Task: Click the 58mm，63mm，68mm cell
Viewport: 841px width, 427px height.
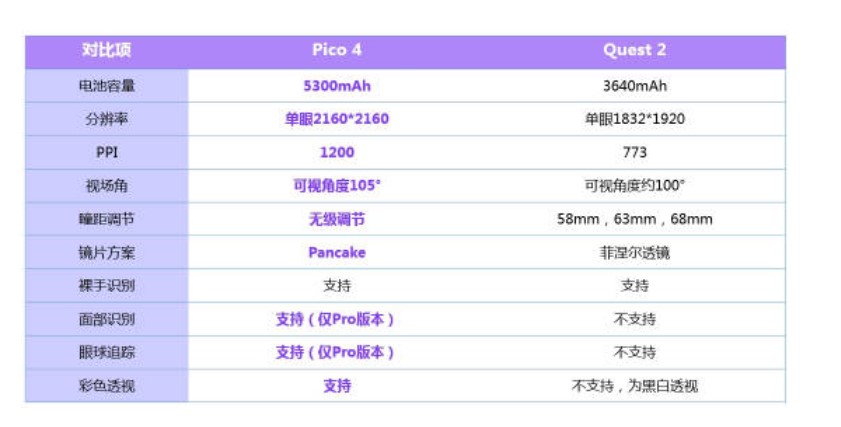Action: click(635, 219)
